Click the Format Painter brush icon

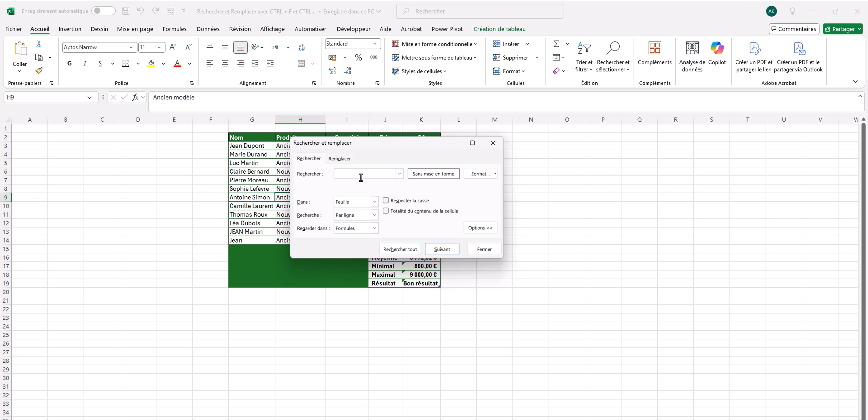pos(39,71)
